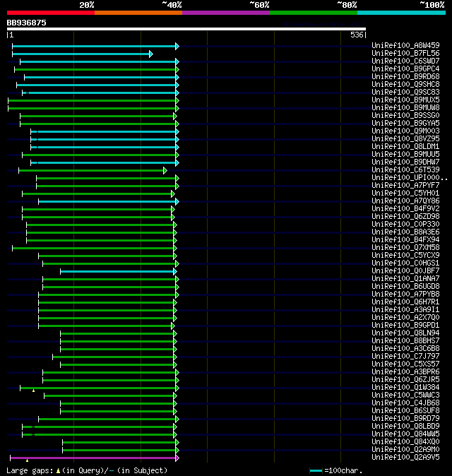Click the UniRef100_Q2A9M0 label

[x=405, y=450]
